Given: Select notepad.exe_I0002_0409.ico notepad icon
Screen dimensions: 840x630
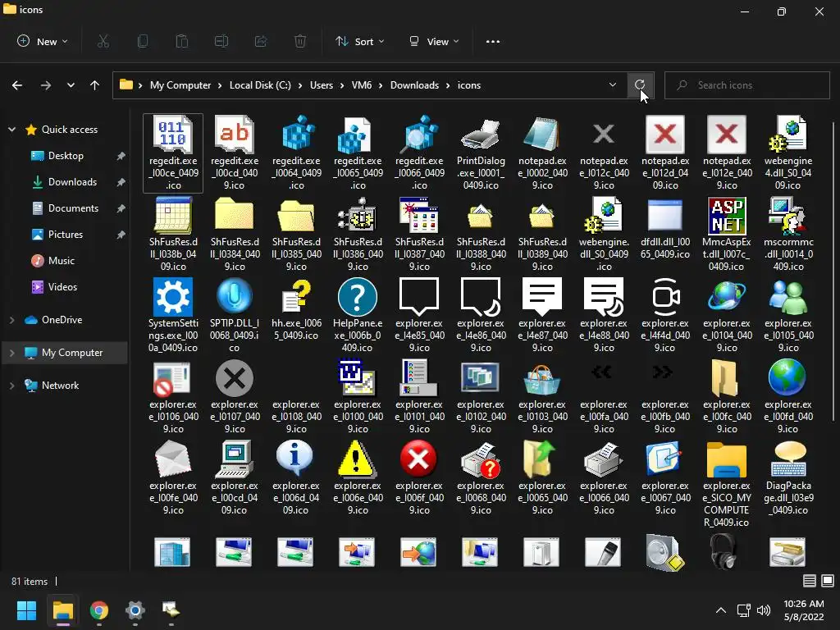Looking at the screenshot, I should coord(542,153).
